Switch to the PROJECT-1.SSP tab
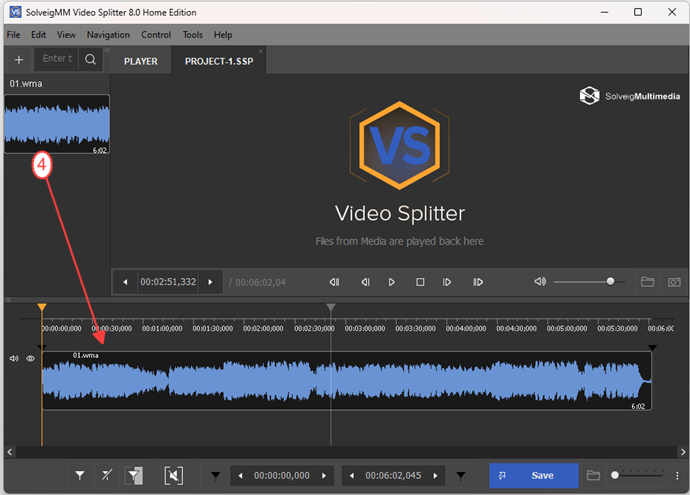Screen dimensions: 690x495 coord(219,61)
